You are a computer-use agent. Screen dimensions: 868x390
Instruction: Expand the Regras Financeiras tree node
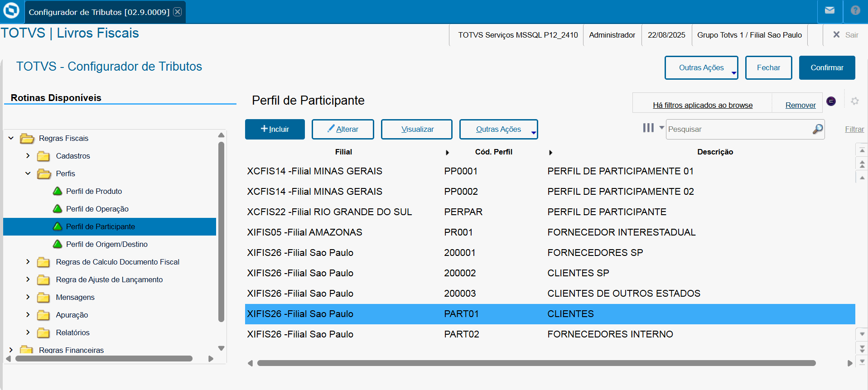click(11, 350)
